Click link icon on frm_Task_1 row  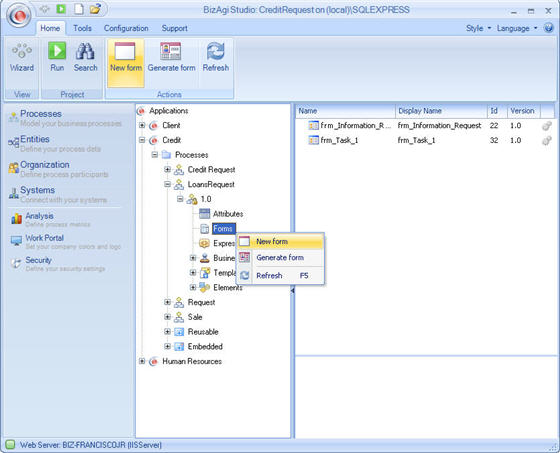tap(546, 140)
